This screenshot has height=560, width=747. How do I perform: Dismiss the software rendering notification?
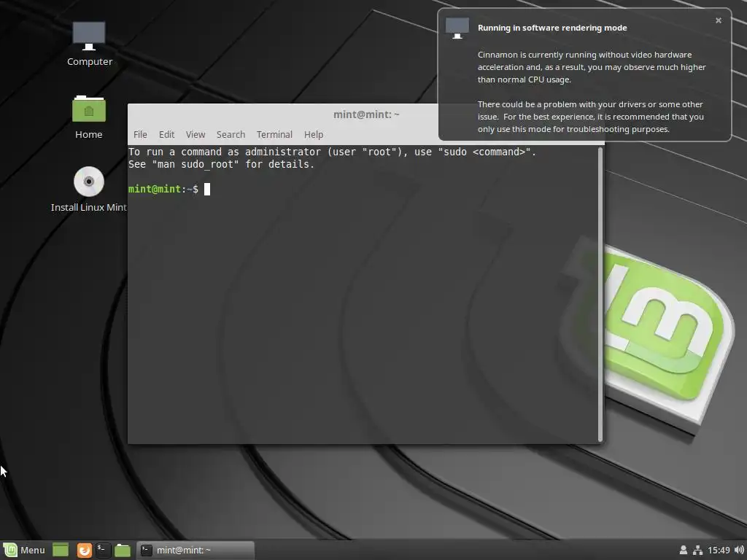pos(719,20)
